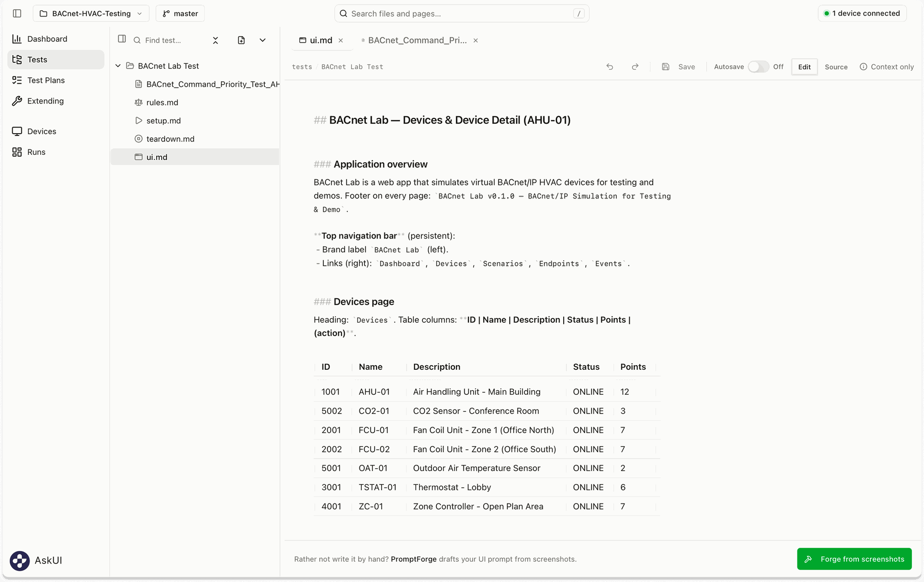This screenshot has height=582, width=924.
Task: Expand the new file options chevron
Action: pyautogui.click(x=262, y=40)
